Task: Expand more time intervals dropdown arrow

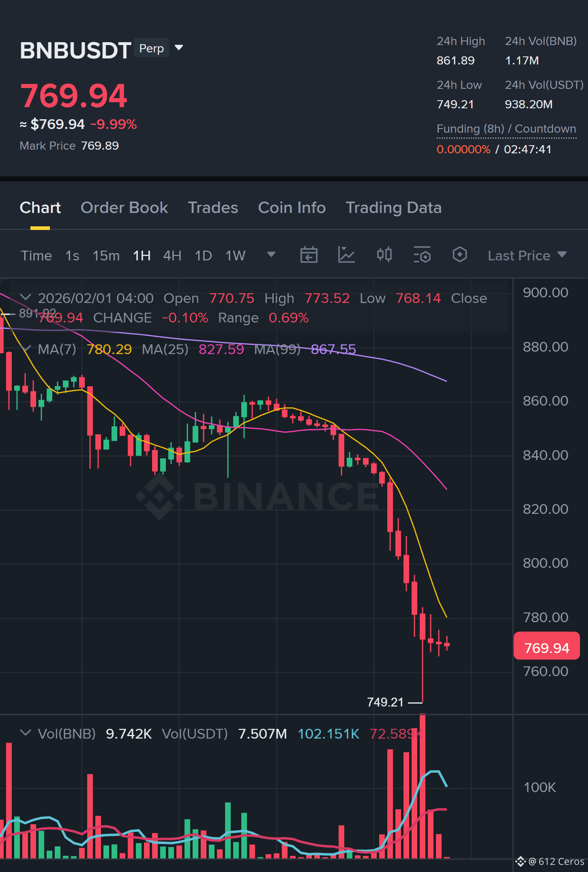Action: (x=271, y=255)
